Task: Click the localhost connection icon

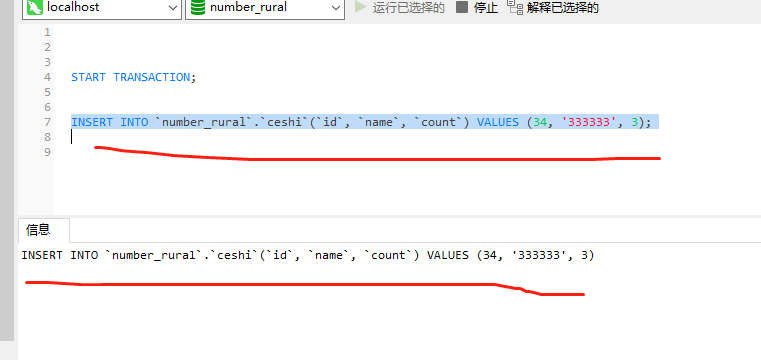Action: point(35,7)
